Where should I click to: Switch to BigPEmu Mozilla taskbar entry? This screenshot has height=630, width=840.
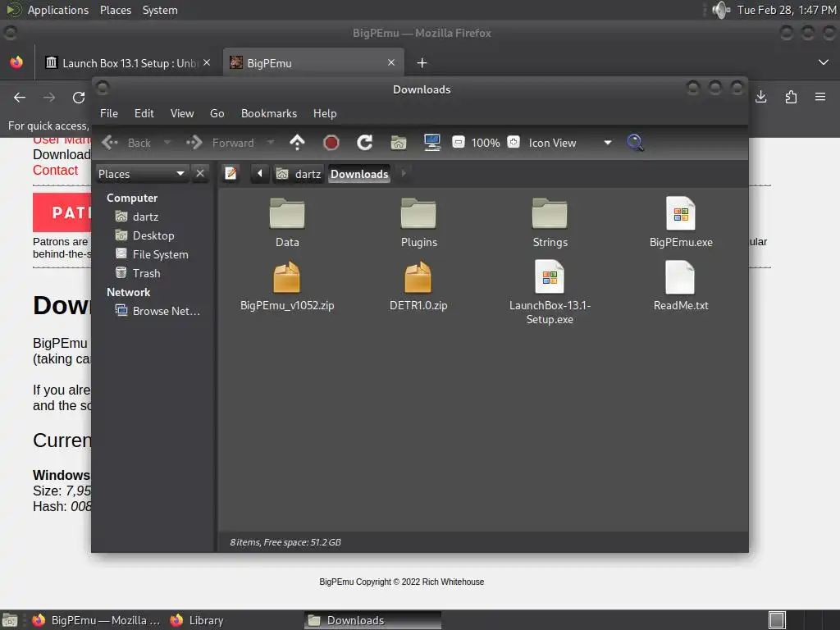point(97,620)
